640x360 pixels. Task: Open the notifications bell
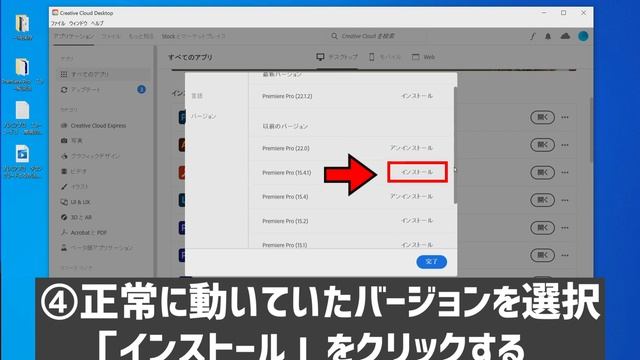[548, 36]
